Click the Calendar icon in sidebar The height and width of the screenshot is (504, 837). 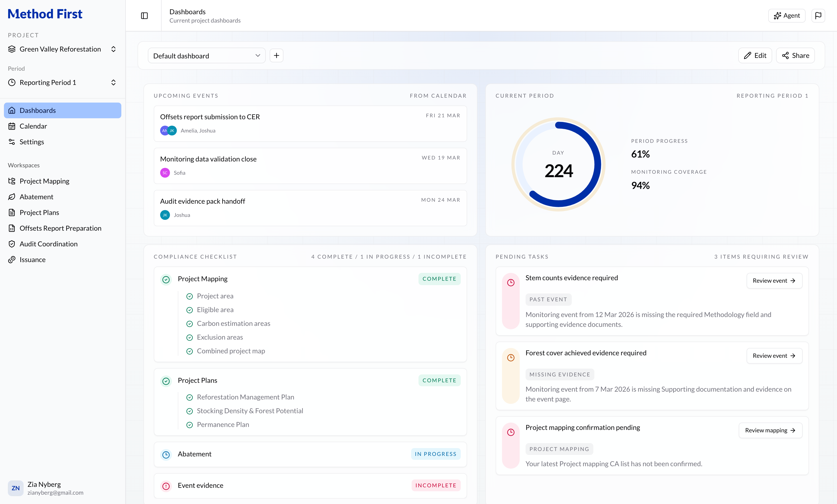[12, 126]
